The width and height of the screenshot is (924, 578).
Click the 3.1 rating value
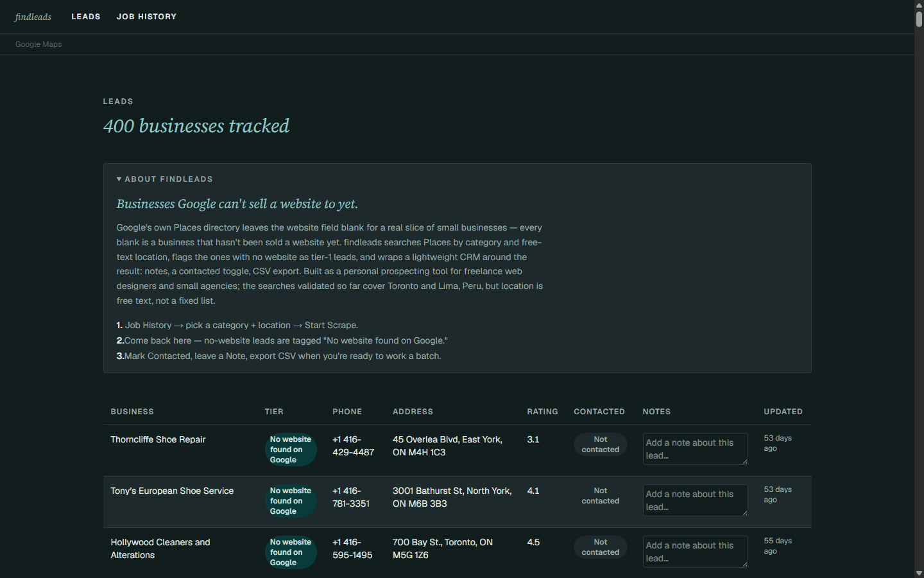point(533,439)
